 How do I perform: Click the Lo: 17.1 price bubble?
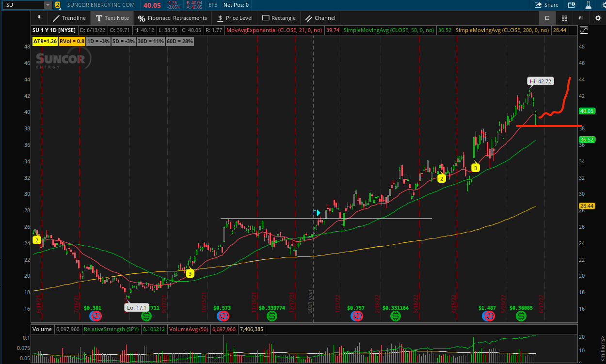[x=136, y=307]
